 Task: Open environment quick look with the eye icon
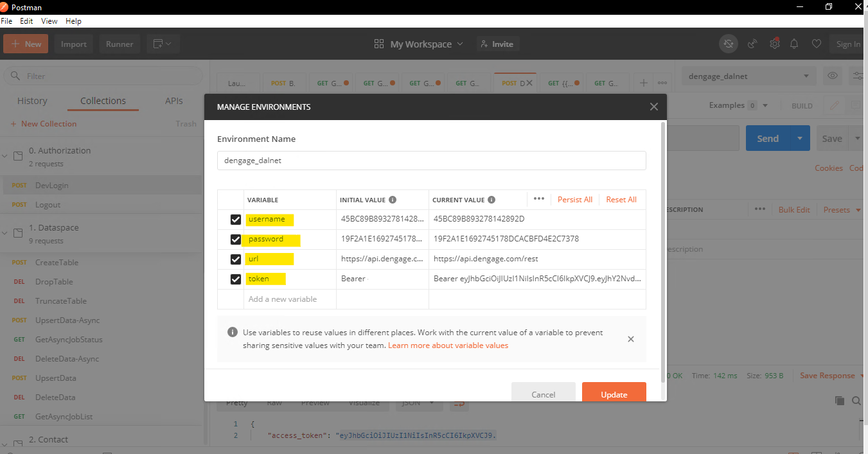click(832, 76)
